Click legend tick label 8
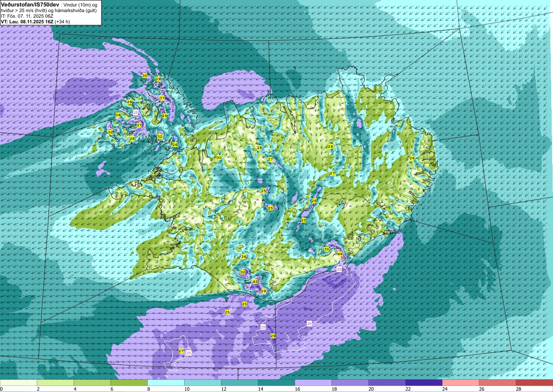 [x=148, y=389]
